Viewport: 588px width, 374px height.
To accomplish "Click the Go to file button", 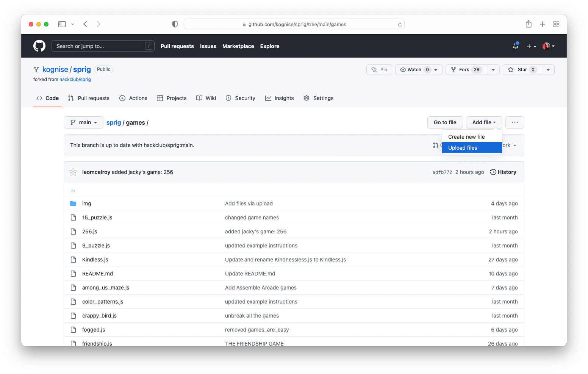I will tap(445, 122).
